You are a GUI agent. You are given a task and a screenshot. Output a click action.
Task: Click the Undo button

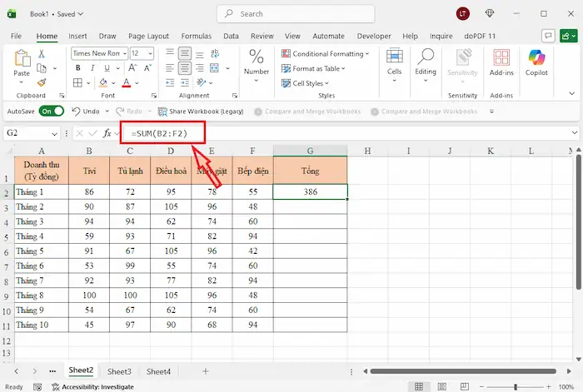point(86,111)
